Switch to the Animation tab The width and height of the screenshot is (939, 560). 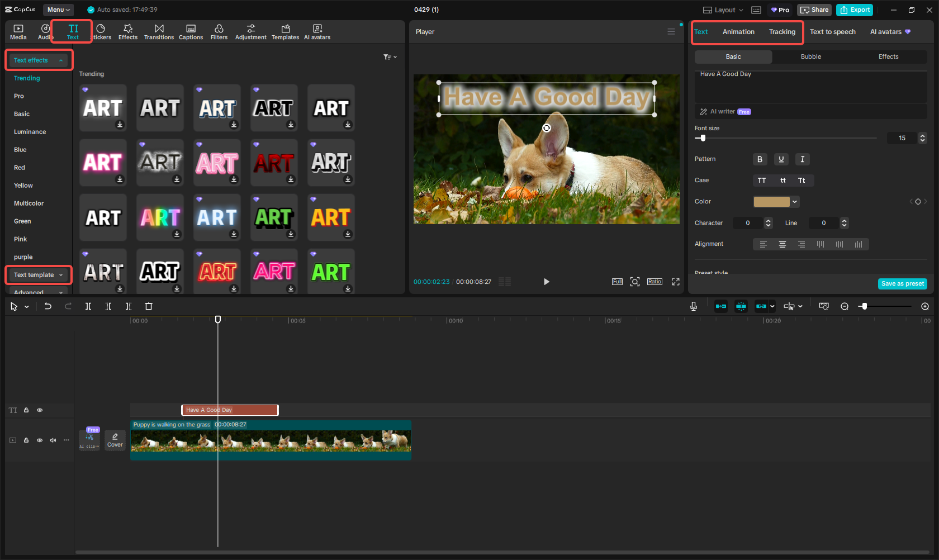(738, 32)
